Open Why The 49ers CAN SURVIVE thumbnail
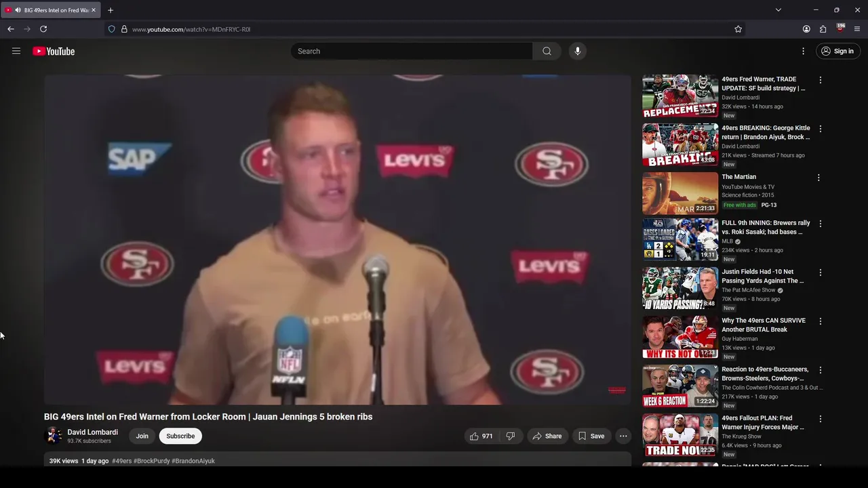868x488 pixels. [x=680, y=338]
